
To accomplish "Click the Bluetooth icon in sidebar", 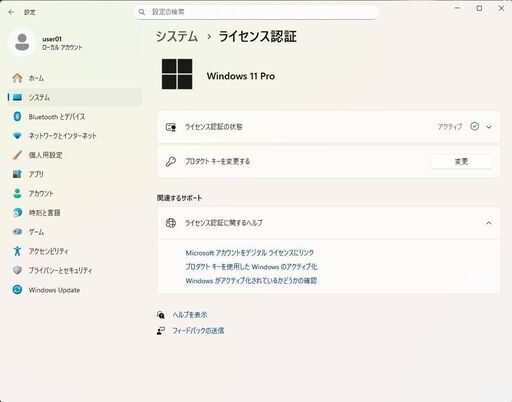I will tap(17, 117).
